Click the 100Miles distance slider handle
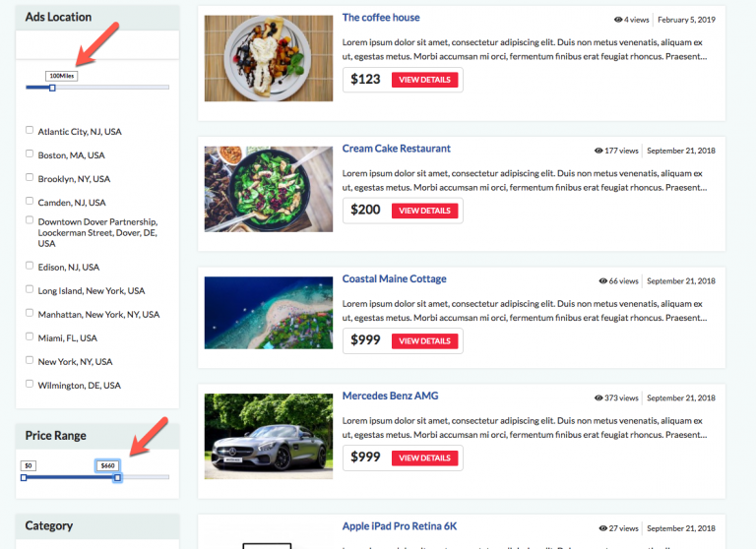The image size is (756, 549). point(52,88)
